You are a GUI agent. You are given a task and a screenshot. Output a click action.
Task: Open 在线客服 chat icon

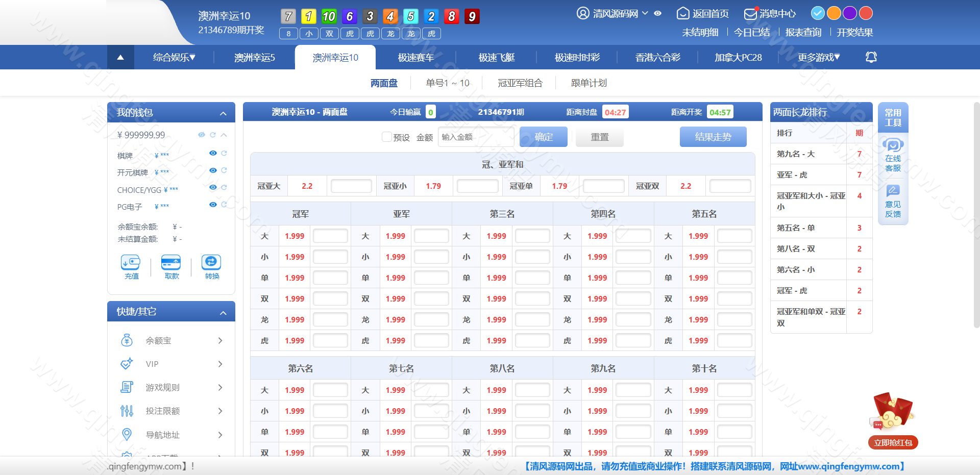pyautogui.click(x=893, y=145)
